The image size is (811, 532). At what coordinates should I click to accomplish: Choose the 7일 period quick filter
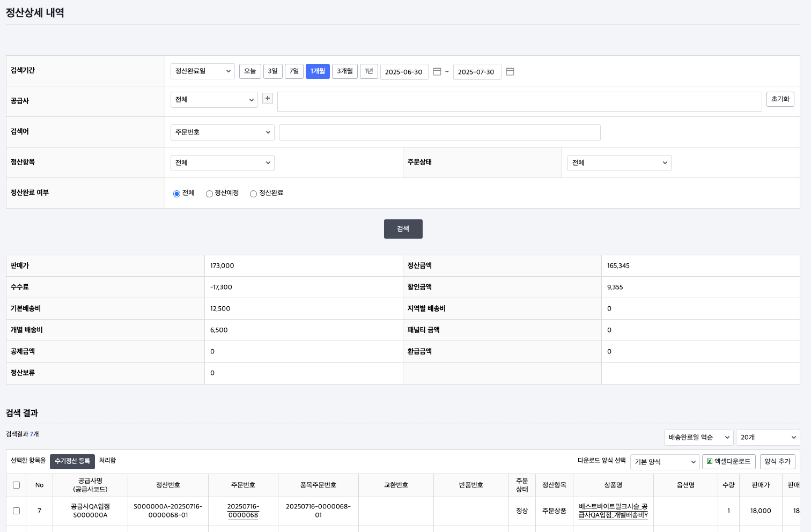point(294,71)
